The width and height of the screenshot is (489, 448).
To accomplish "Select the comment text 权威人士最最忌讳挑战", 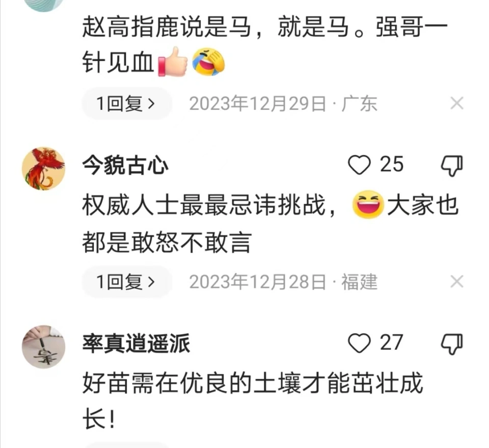I will point(204,205).
